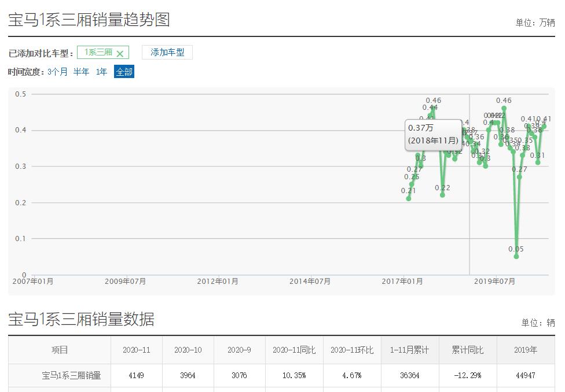Click the 2020-9 column header
The image size is (565, 392).
click(239, 350)
